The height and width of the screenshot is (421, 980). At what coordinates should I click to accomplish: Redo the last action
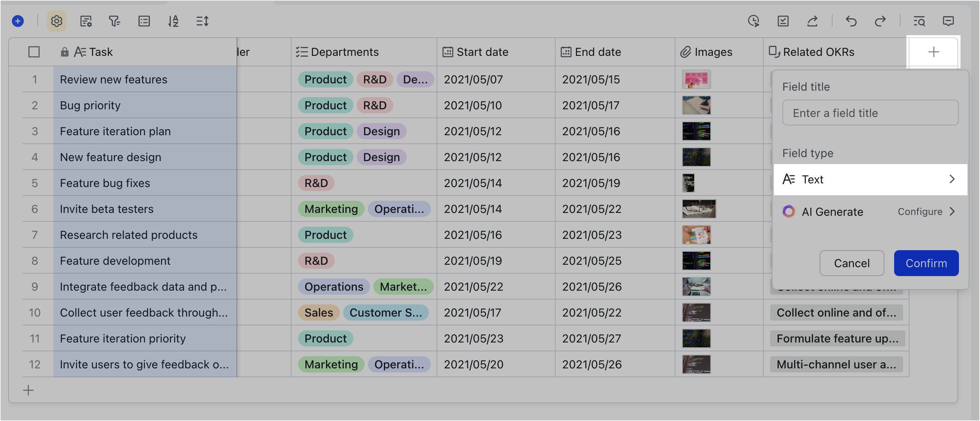pos(881,21)
